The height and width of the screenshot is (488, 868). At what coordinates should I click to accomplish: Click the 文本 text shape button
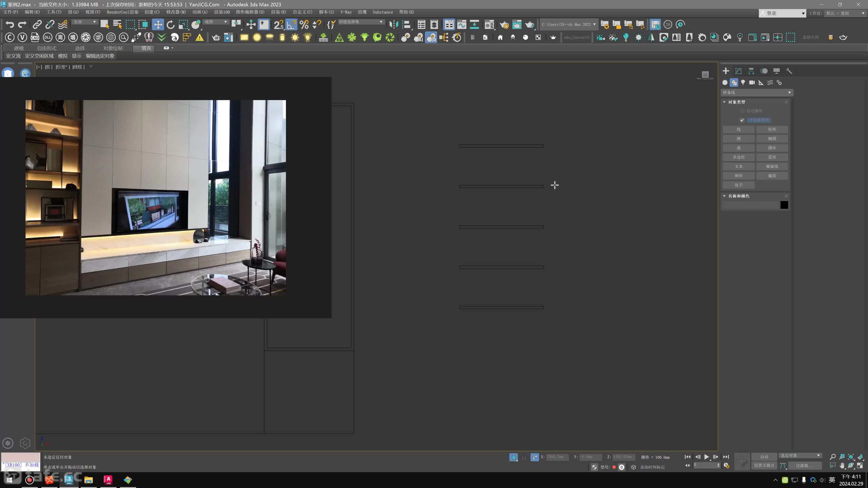pos(739,166)
